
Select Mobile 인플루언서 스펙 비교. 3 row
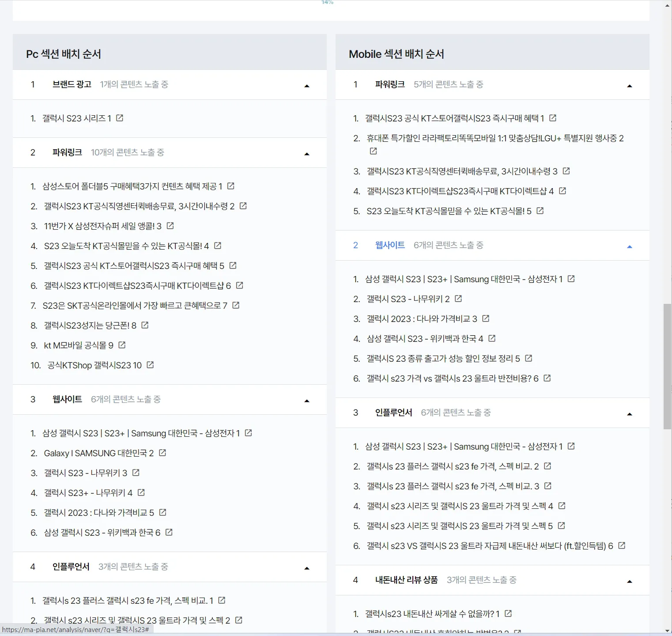tap(453, 486)
